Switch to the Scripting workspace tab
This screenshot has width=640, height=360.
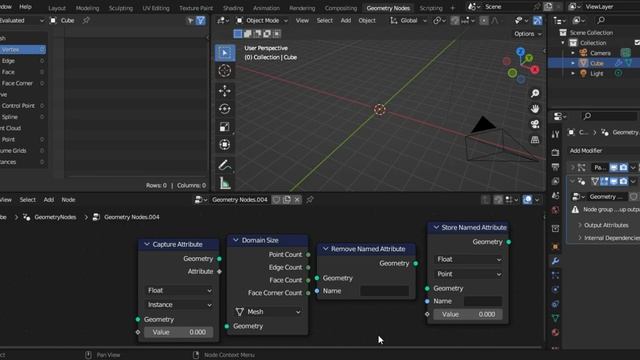click(x=431, y=8)
